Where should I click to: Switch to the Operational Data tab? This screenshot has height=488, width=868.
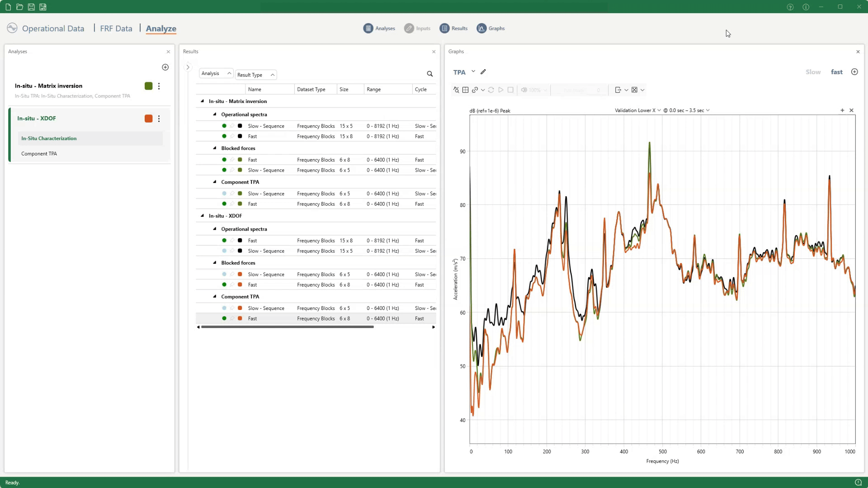click(x=53, y=28)
